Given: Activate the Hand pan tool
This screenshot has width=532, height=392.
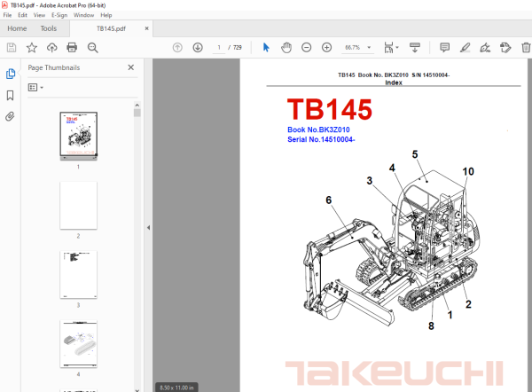Looking at the screenshot, I should pyautogui.click(x=286, y=48).
